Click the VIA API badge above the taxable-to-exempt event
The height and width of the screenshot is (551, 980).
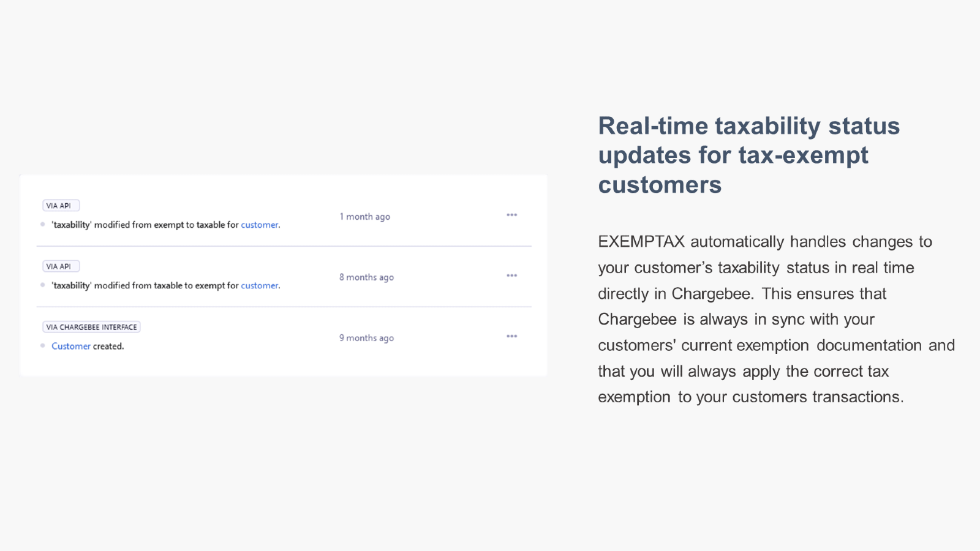point(61,266)
